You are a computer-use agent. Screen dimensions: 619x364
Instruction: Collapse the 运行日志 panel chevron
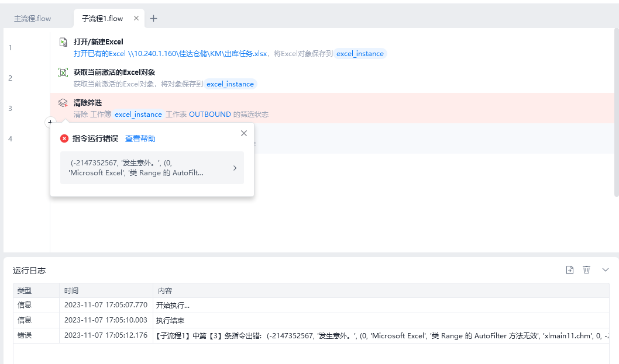pyautogui.click(x=606, y=270)
